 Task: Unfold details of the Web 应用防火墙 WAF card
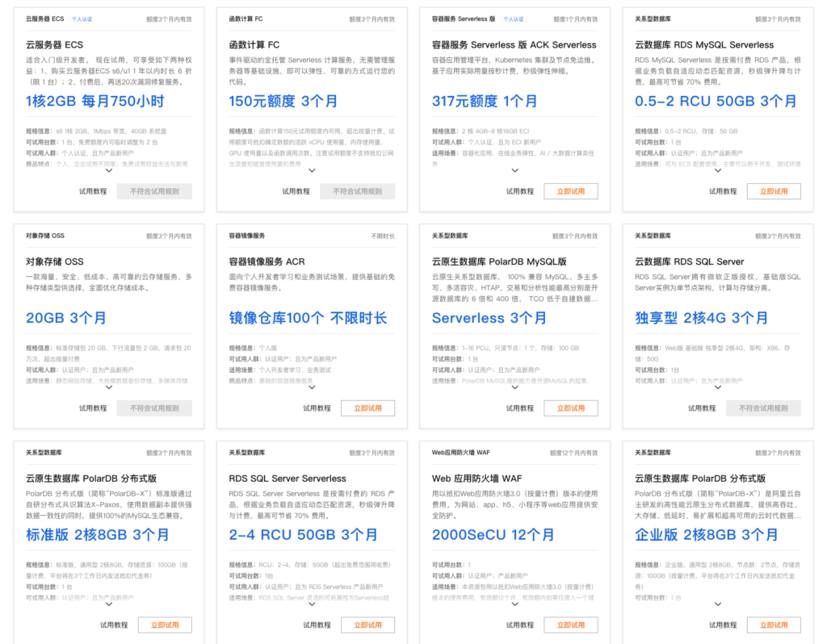(515, 604)
